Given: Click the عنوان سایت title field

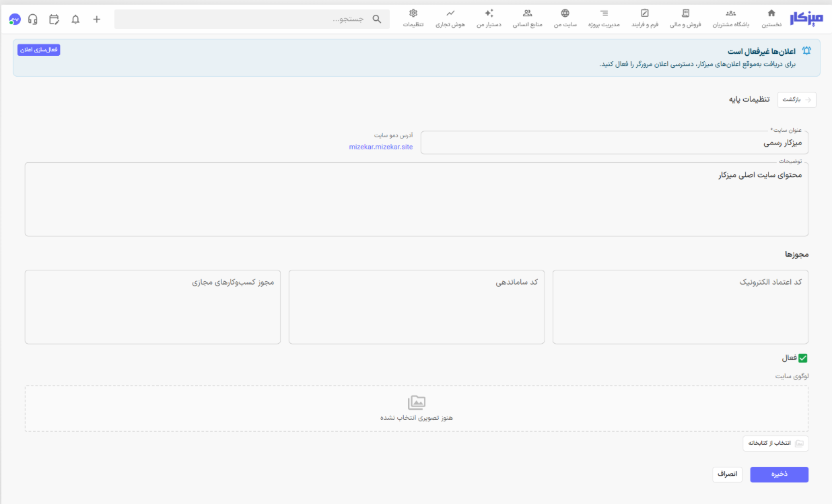Looking at the screenshot, I should 615,143.
